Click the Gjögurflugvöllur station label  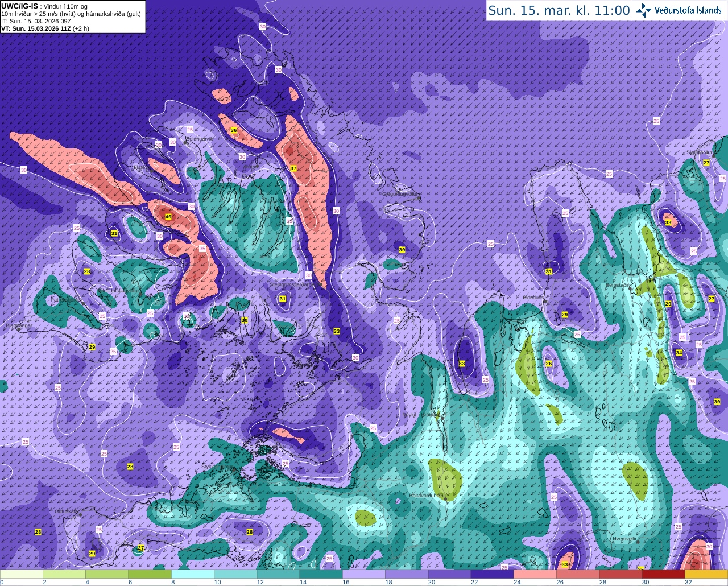click(402, 194)
